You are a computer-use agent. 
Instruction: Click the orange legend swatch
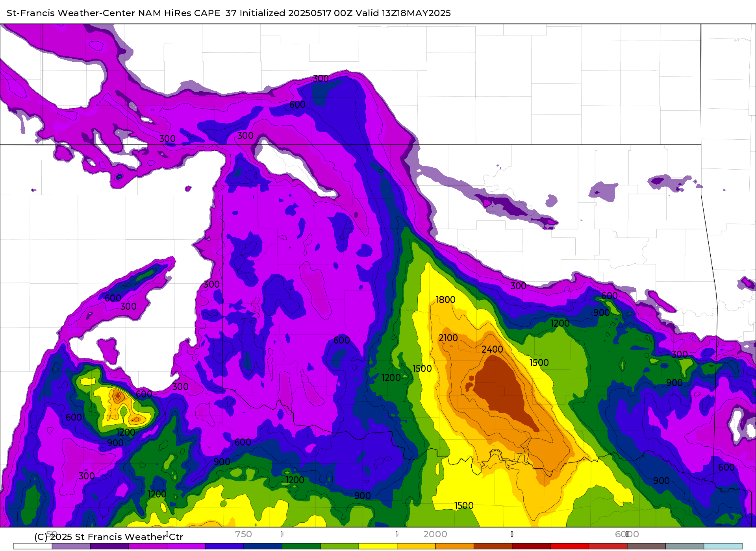pos(454,546)
